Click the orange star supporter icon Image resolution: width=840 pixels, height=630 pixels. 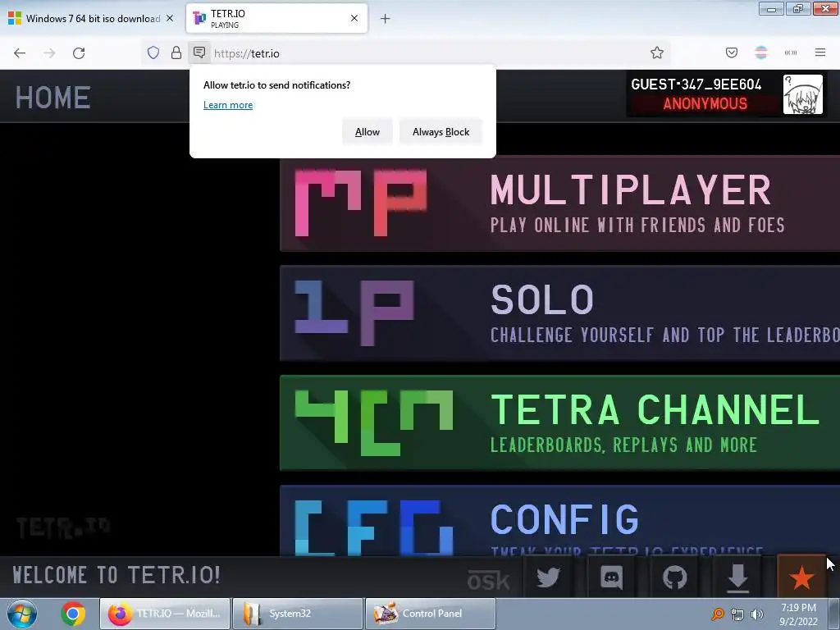(x=801, y=577)
